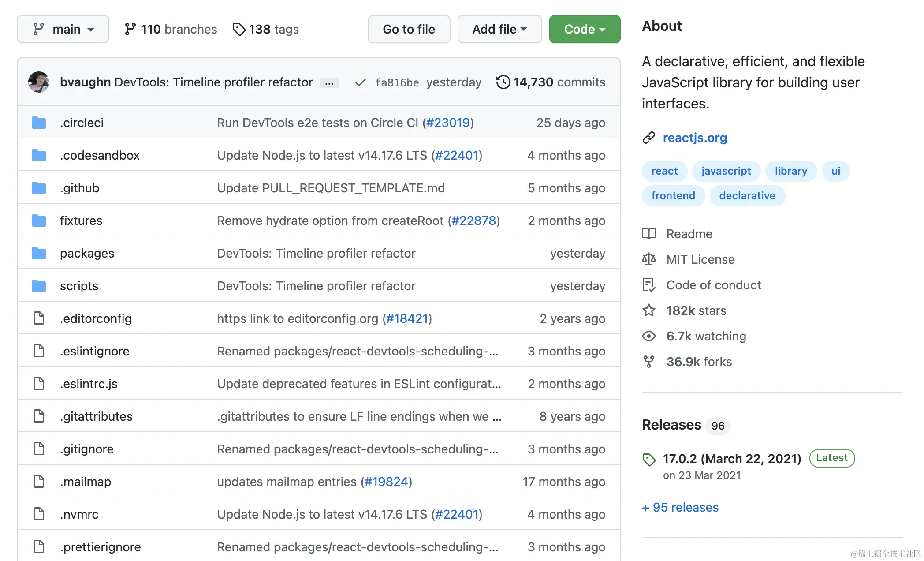924x561 pixels.
Task: Open Update PULL_REQUEST_TEMPLATE.md commit message
Action: (x=331, y=188)
